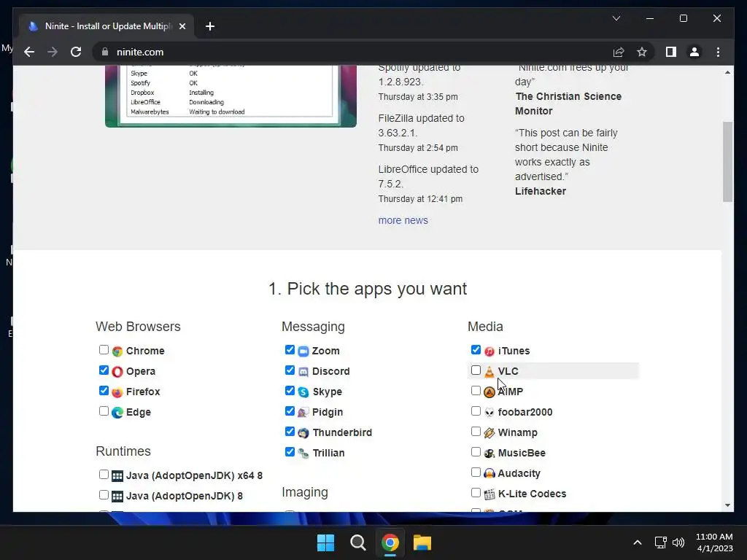Uncheck the Thunderbird checkbox
This screenshot has width=747, height=560.
click(x=290, y=432)
